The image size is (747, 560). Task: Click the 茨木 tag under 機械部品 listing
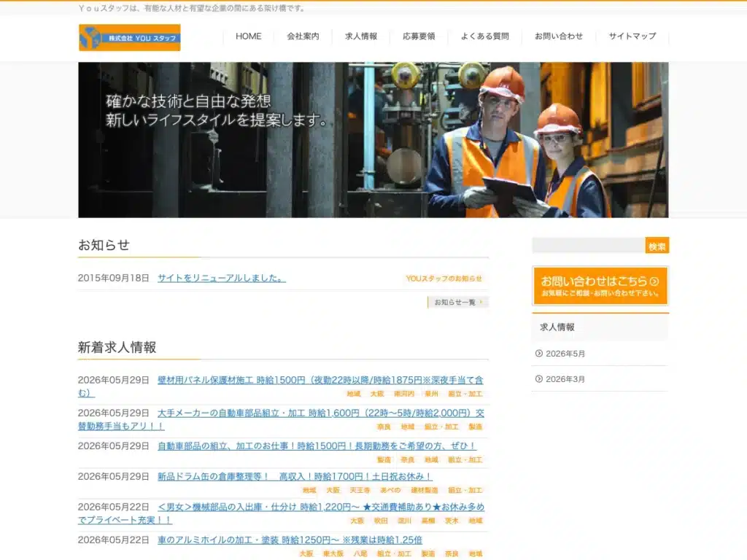coord(452,521)
